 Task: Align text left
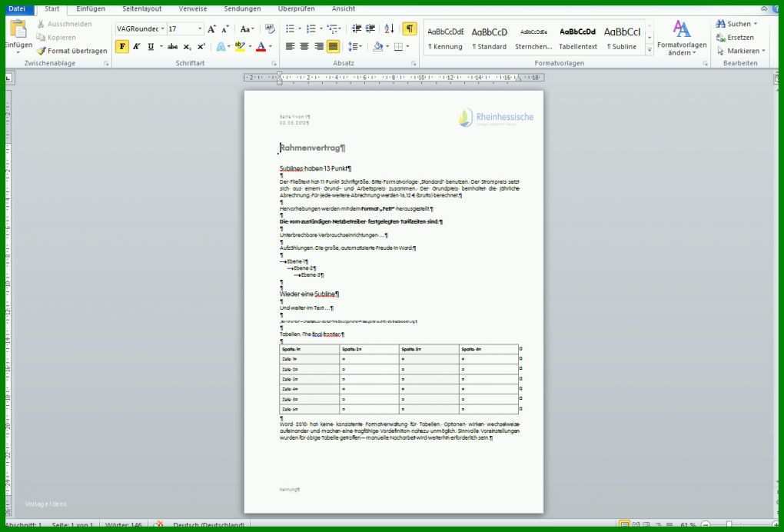pyautogui.click(x=290, y=46)
